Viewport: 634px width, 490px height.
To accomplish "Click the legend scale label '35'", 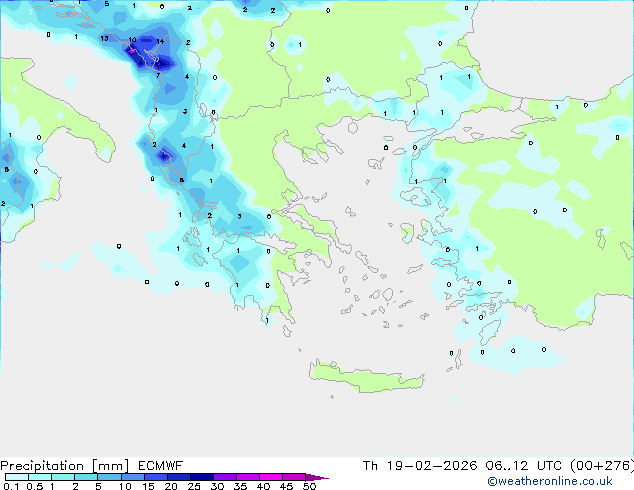I will point(240,486).
